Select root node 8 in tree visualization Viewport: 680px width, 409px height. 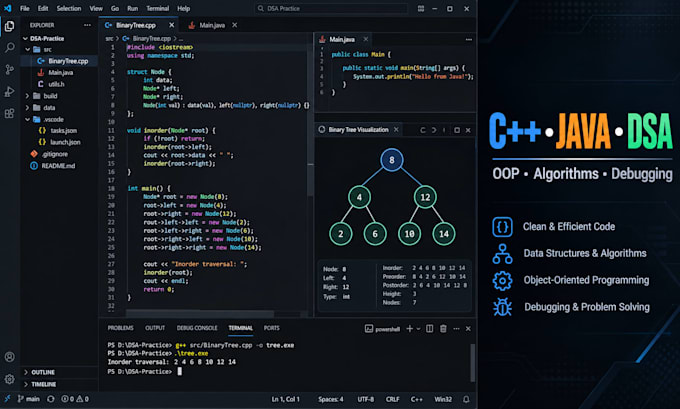(x=392, y=160)
